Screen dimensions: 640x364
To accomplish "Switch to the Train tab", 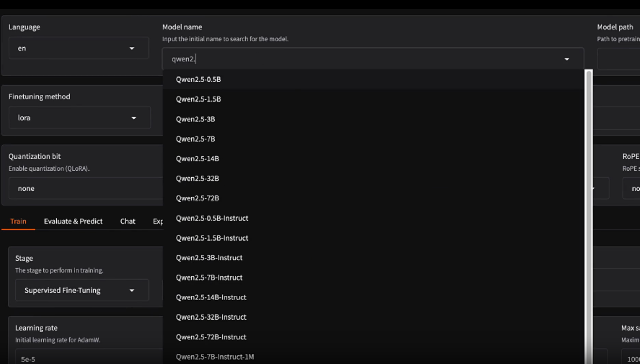I will tap(18, 221).
